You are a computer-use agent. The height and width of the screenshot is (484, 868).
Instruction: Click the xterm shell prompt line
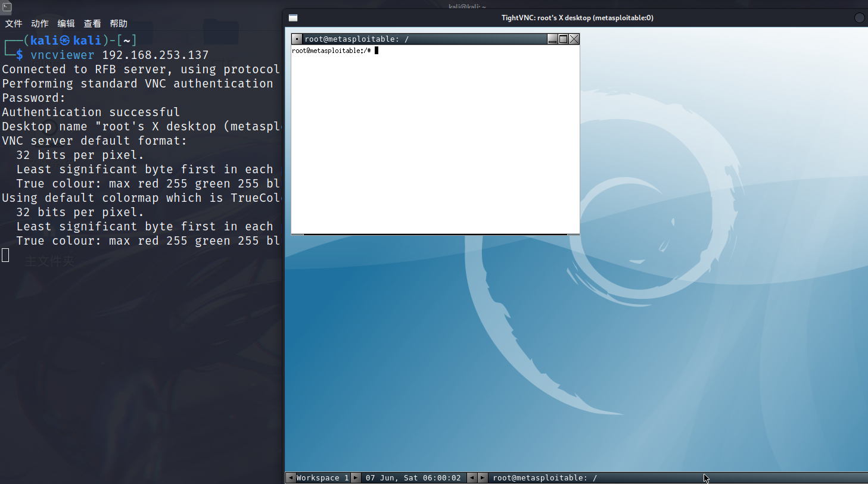[335, 51]
